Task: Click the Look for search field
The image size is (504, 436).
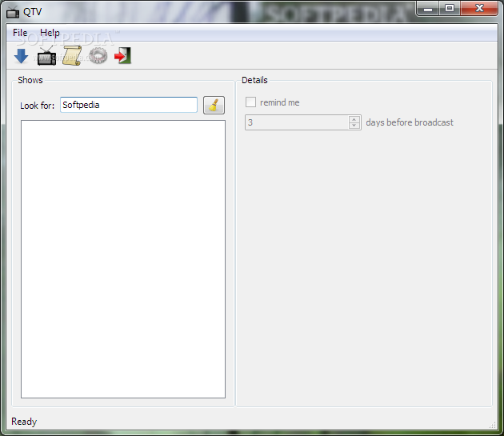Action: click(x=129, y=105)
